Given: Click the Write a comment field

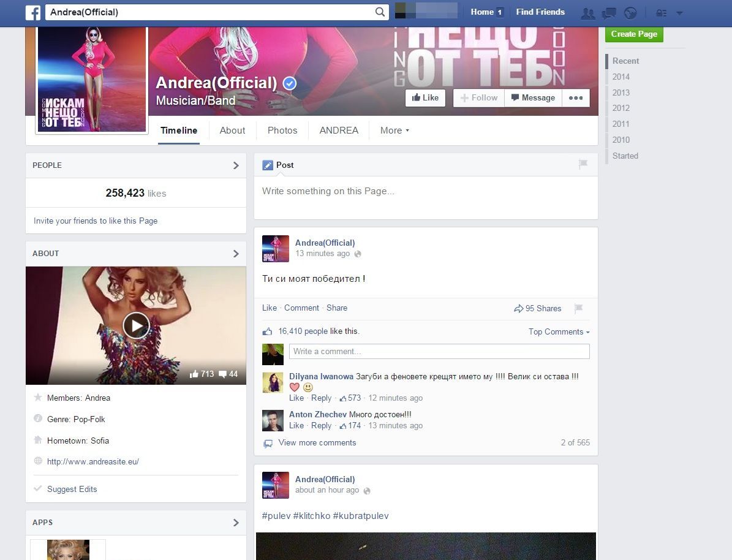Looking at the screenshot, I should (439, 352).
